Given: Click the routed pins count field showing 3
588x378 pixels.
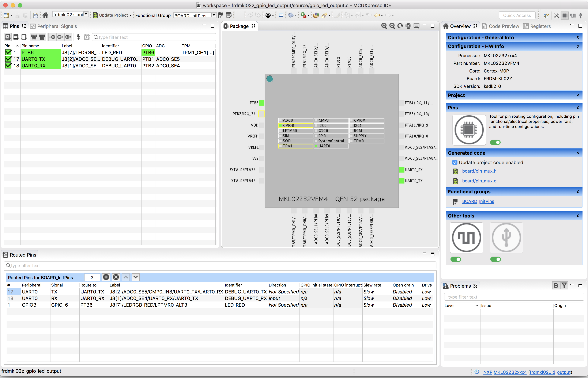Looking at the screenshot, I should (x=92, y=277).
